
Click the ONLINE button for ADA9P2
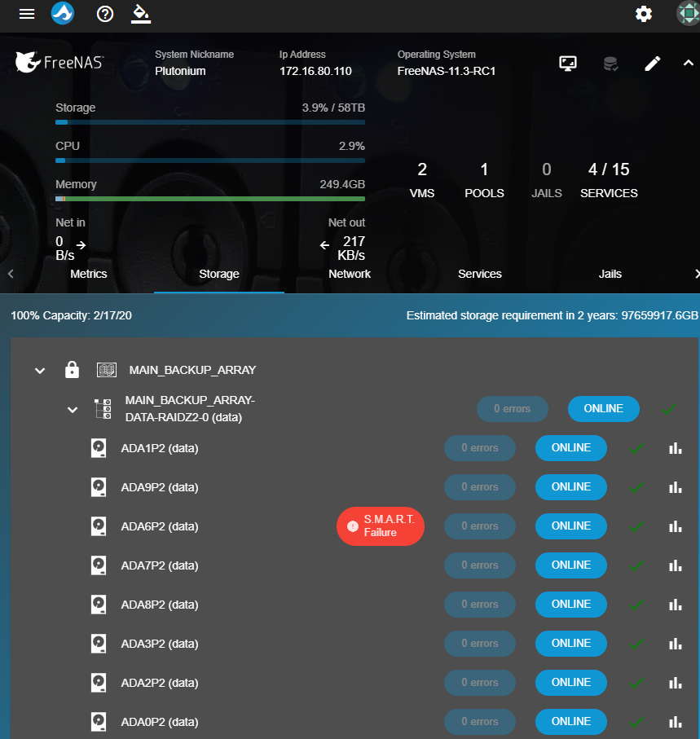[x=570, y=487]
